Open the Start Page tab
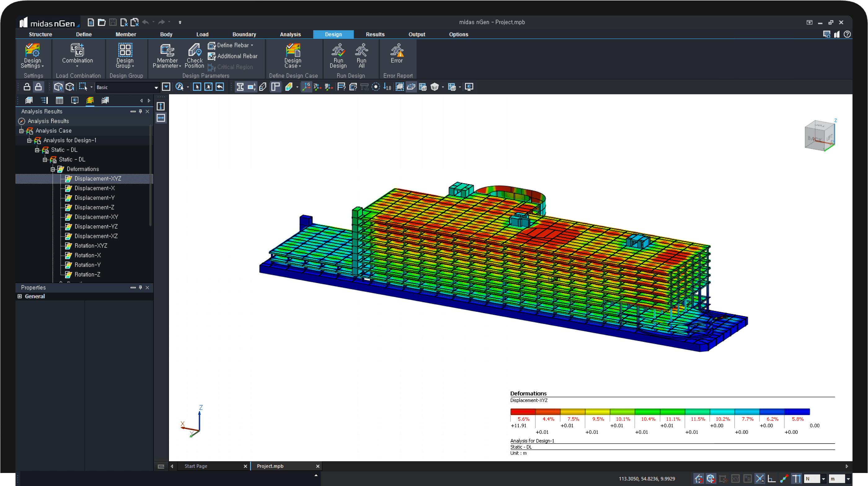This screenshot has width=868, height=486. coord(196,466)
